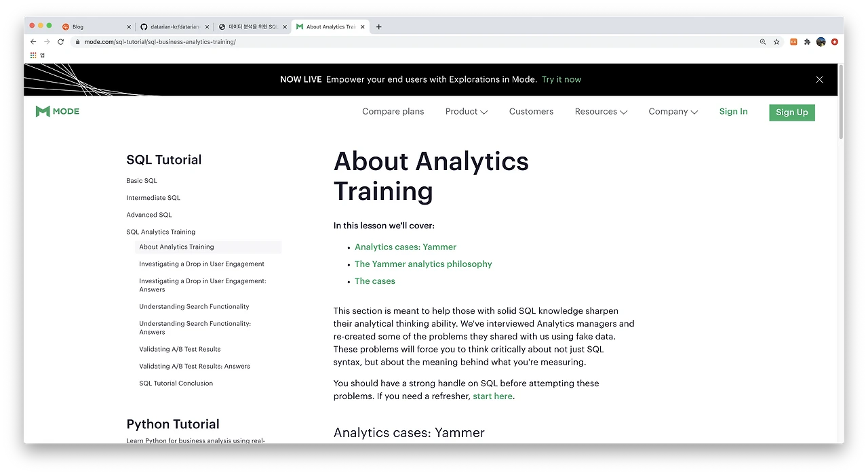868x475 pixels.
Task: Open the Python Tutorial heading
Action: (x=173, y=424)
